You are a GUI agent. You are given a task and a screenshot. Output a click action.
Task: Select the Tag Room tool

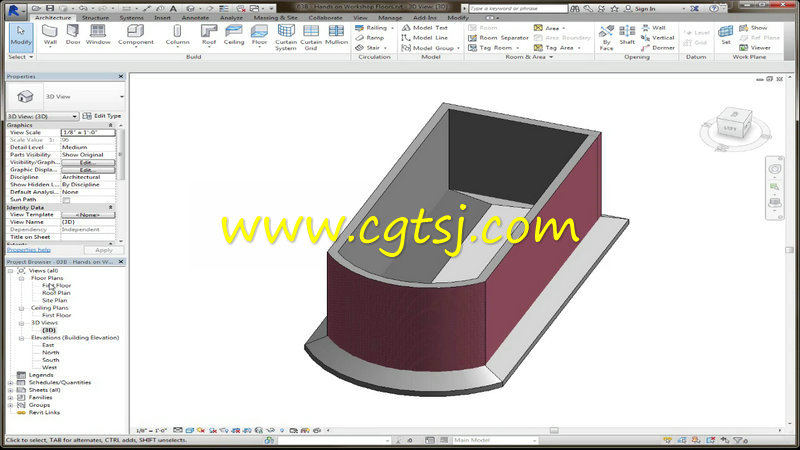493,47
